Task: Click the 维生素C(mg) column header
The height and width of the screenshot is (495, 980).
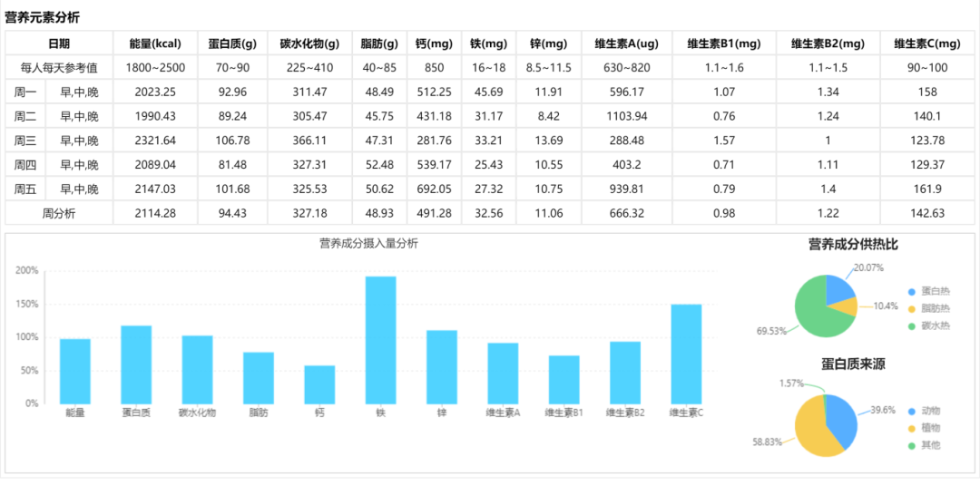Action: pyautogui.click(x=926, y=44)
